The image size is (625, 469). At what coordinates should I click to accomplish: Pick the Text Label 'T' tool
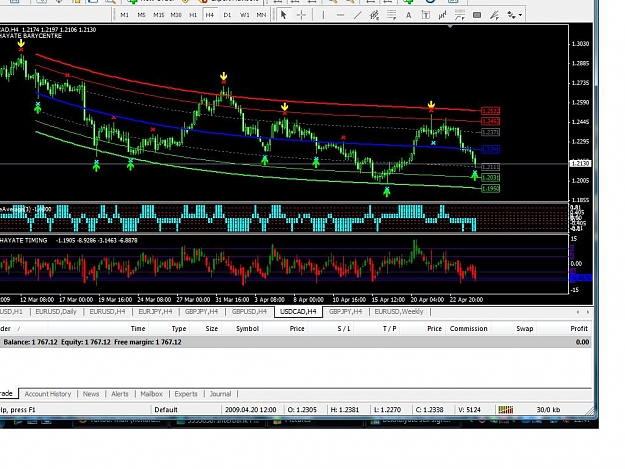tap(426, 15)
